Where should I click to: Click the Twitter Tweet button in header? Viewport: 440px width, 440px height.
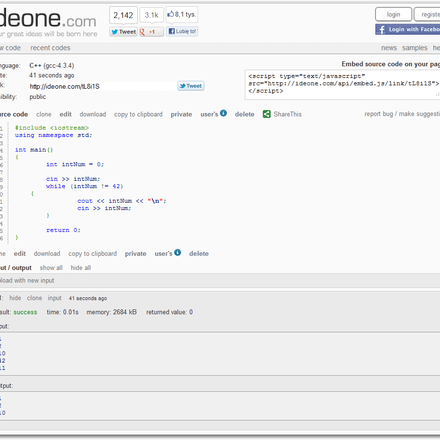(124, 32)
